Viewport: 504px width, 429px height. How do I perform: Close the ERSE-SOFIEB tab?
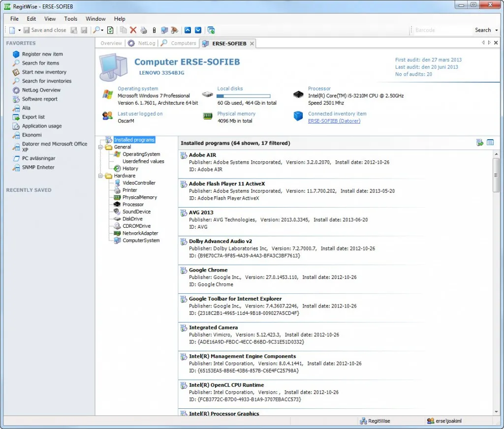pyautogui.click(x=252, y=43)
